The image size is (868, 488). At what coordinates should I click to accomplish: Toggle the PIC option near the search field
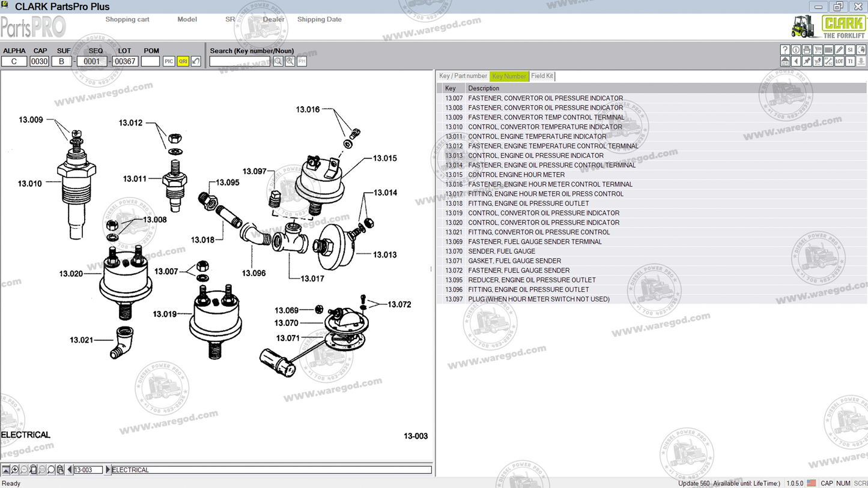tap(168, 61)
